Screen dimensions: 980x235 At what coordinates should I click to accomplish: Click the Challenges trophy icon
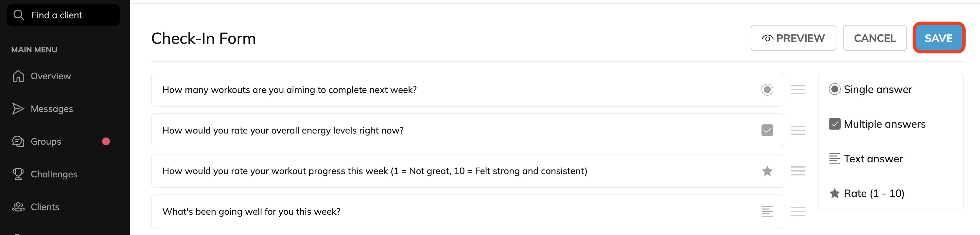pos(18,174)
